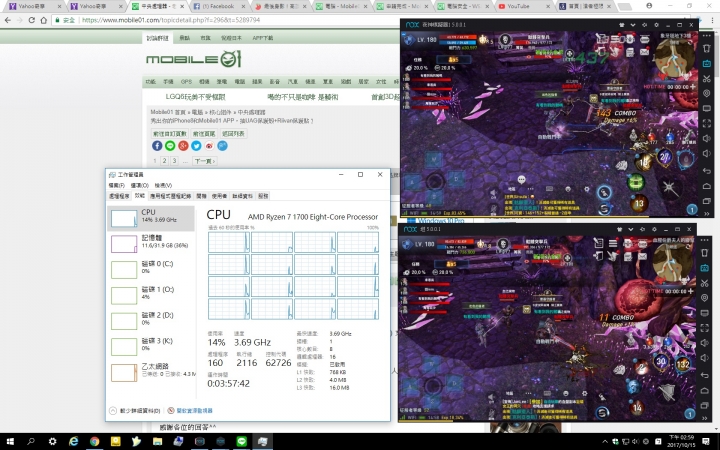Open Task Manager 選項(O) menu
This screenshot has height=450, width=720.
pyautogui.click(x=140, y=185)
